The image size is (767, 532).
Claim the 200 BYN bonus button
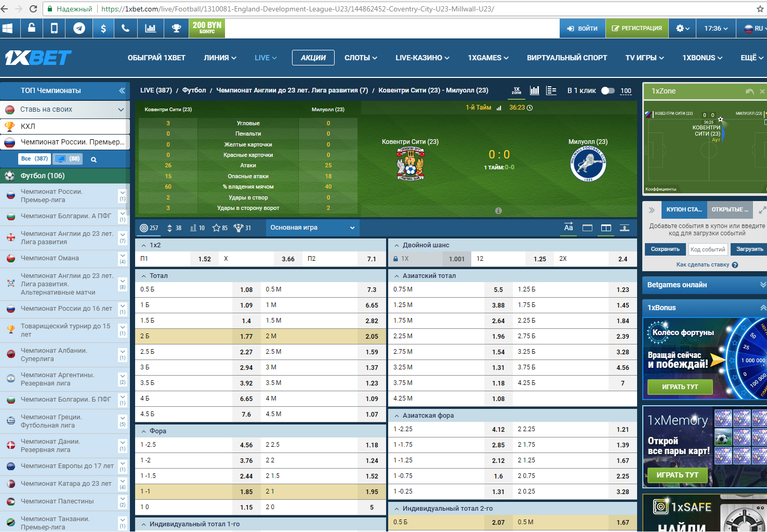click(207, 28)
